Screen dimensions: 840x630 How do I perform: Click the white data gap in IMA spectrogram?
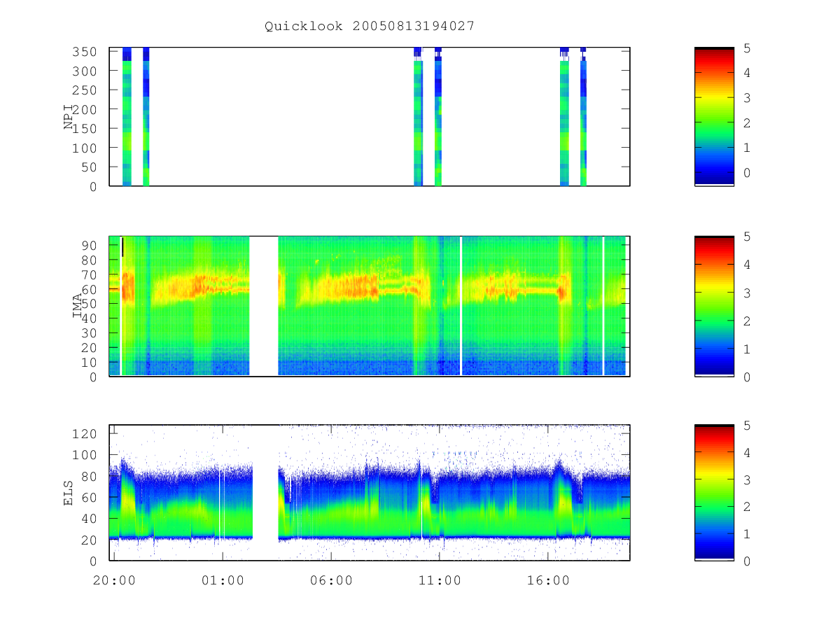click(x=264, y=306)
